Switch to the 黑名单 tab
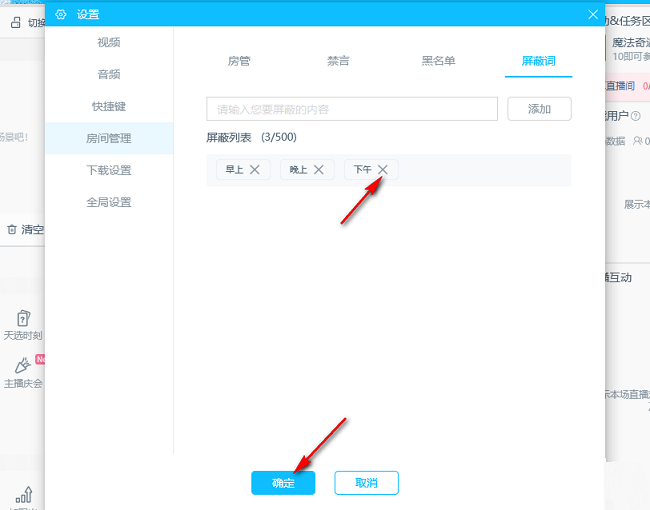Viewport: 650px width, 510px height. pos(438,61)
